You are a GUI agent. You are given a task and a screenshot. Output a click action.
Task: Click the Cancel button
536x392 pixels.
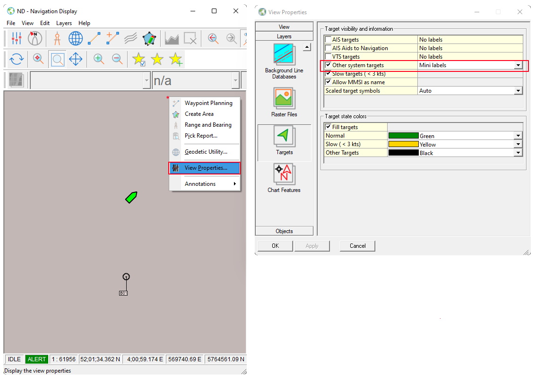pos(357,246)
